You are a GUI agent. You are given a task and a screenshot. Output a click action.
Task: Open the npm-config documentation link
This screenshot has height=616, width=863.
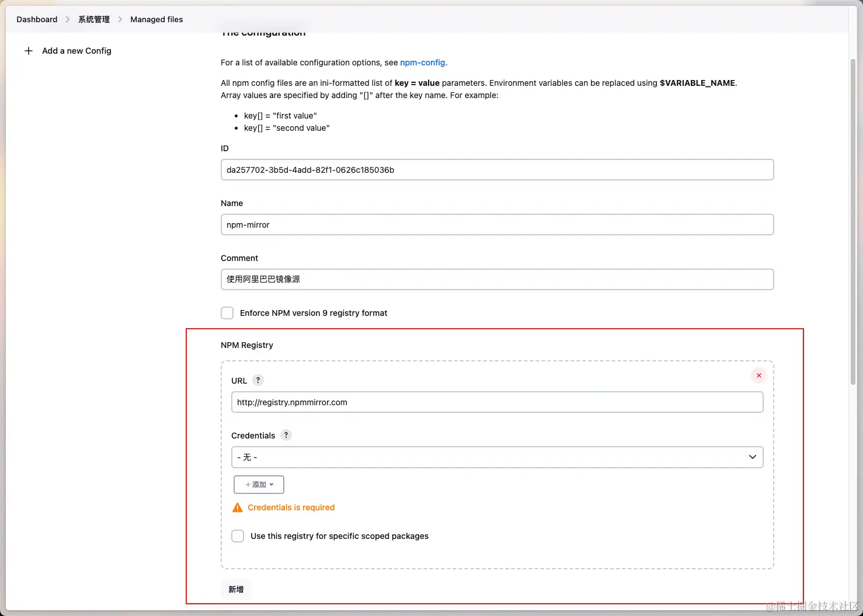[423, 62]
